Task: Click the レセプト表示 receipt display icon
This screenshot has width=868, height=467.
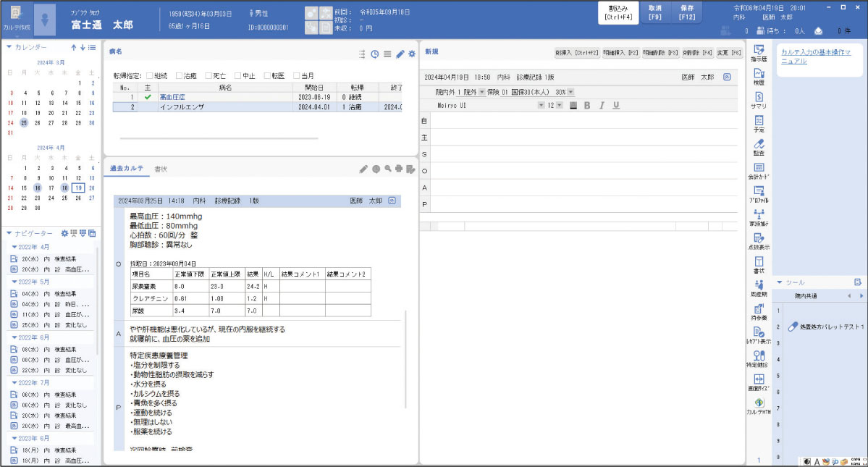Action: pos(759,334)
